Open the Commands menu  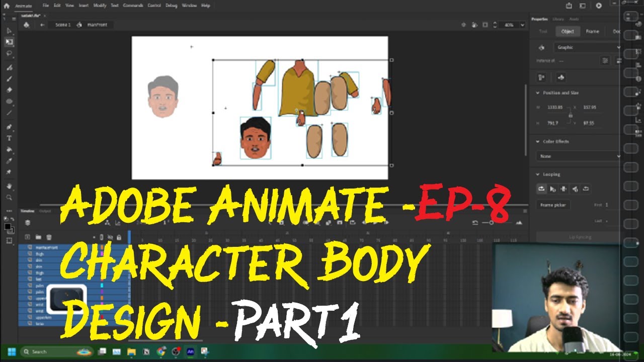tap(133, 6)
